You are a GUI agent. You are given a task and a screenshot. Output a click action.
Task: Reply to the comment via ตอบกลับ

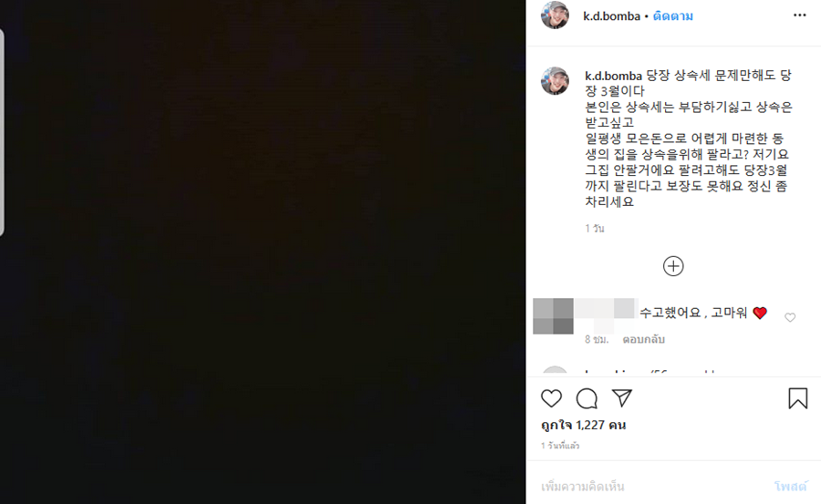[643, 339]
